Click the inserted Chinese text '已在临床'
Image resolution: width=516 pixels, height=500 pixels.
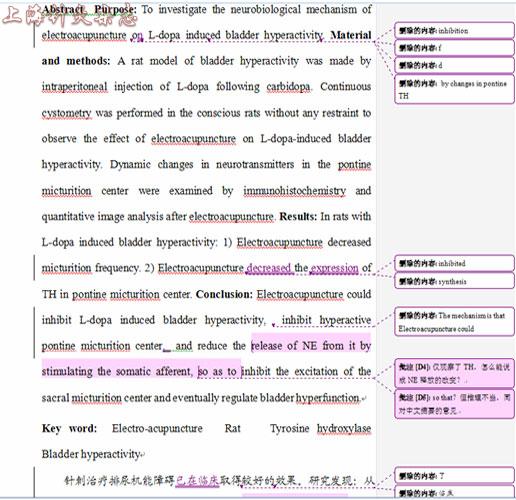click(x=197, y=480)
